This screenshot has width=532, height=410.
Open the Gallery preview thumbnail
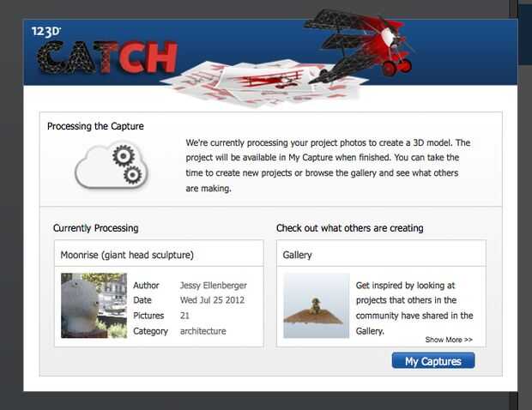tap(317, 305)
